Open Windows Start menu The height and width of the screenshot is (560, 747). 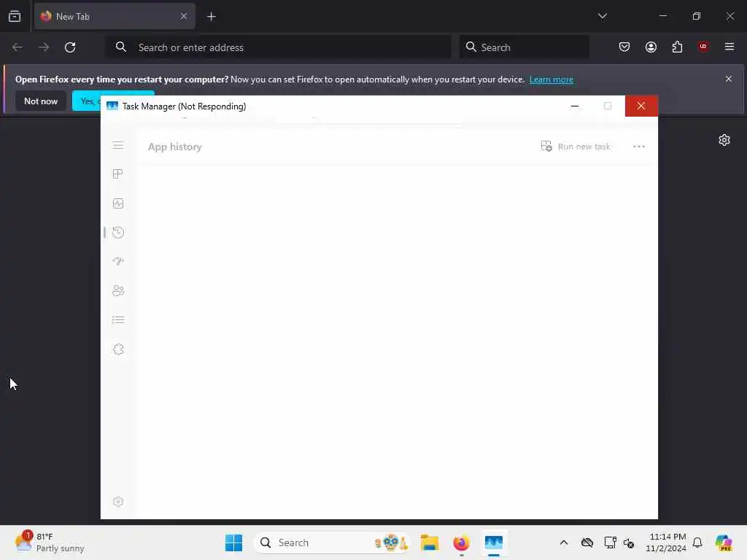(234, 542)
